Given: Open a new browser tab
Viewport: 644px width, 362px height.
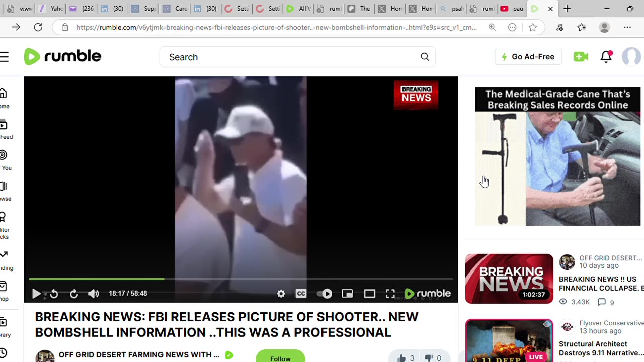Looking at the screenshot, I should point(567,9).
